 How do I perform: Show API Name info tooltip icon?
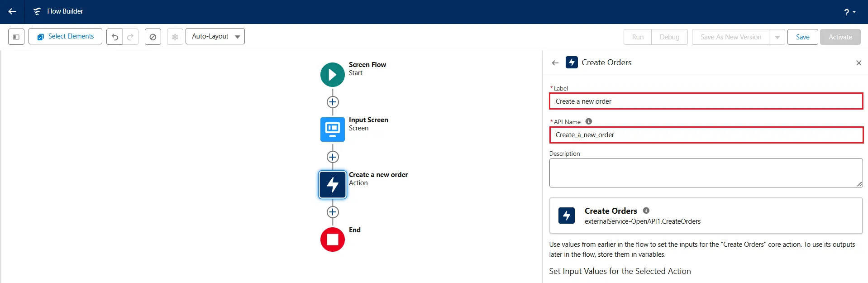coord(588,121)
